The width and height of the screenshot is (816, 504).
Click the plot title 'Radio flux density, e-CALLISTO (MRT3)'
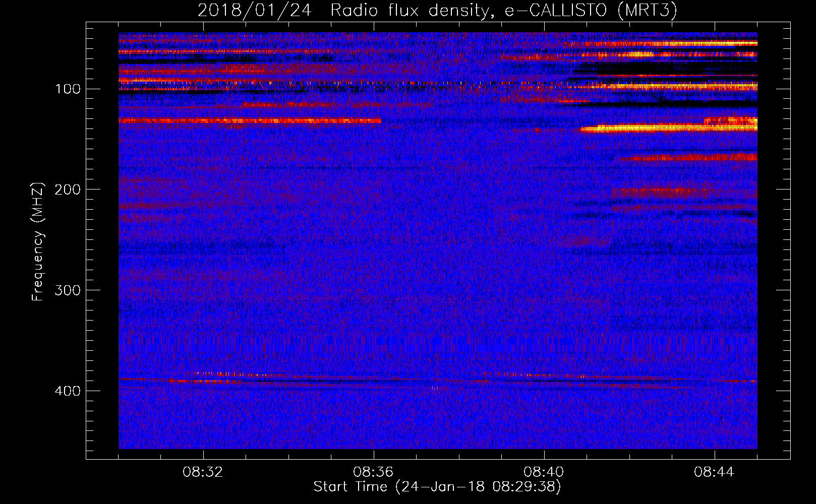(x=504, y=10)
